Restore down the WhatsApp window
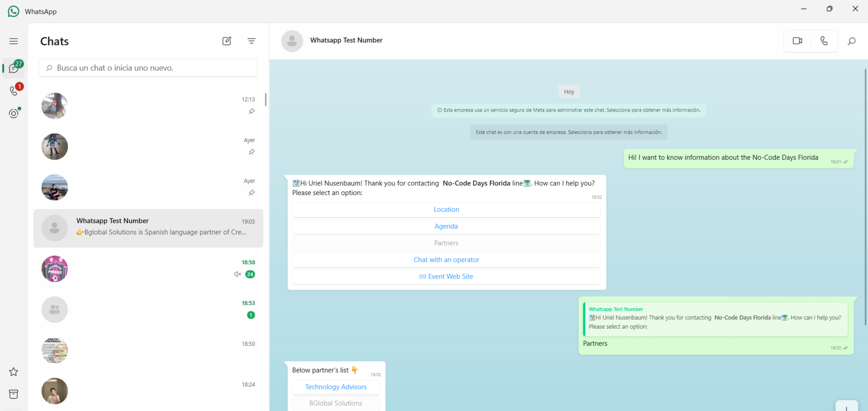This screenshot has width=868, height=411. 829,9
